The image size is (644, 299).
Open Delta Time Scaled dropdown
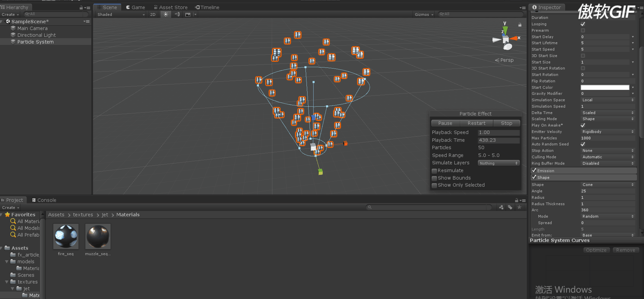(x=608, y=113)
